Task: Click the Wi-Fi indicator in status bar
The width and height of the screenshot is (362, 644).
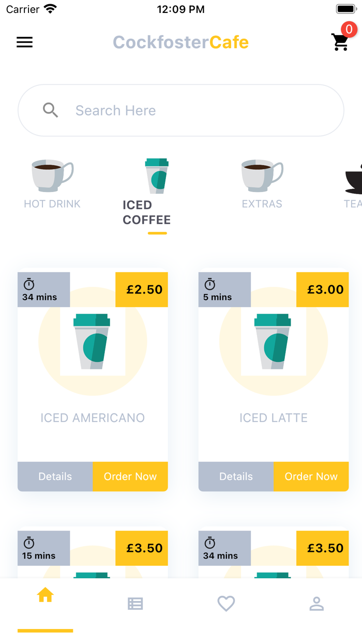Action: (x=50, y=8)
